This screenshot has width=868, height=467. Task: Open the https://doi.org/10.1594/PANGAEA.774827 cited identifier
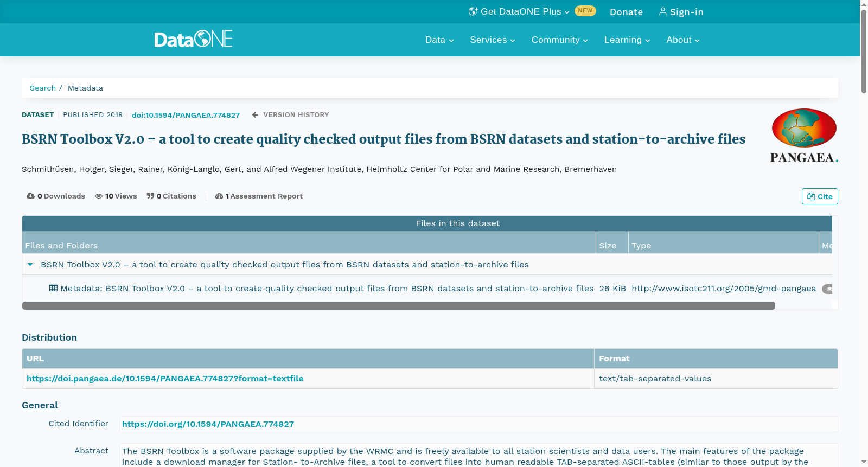(208, 424)
